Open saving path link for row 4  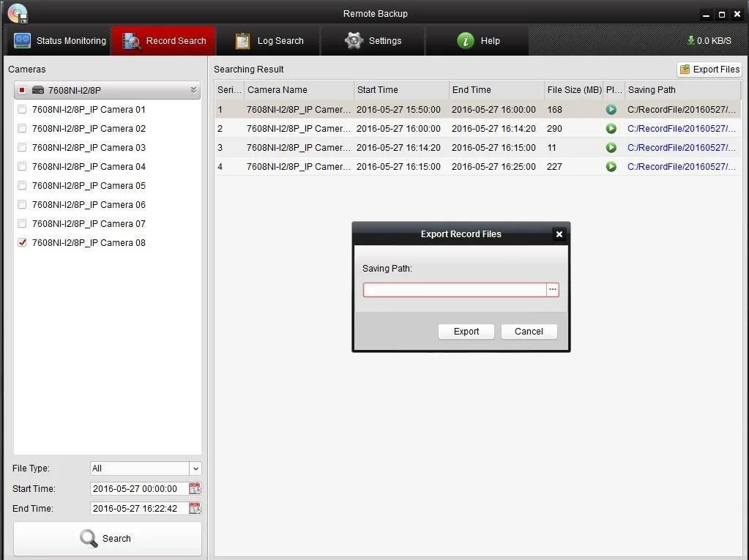682,167
